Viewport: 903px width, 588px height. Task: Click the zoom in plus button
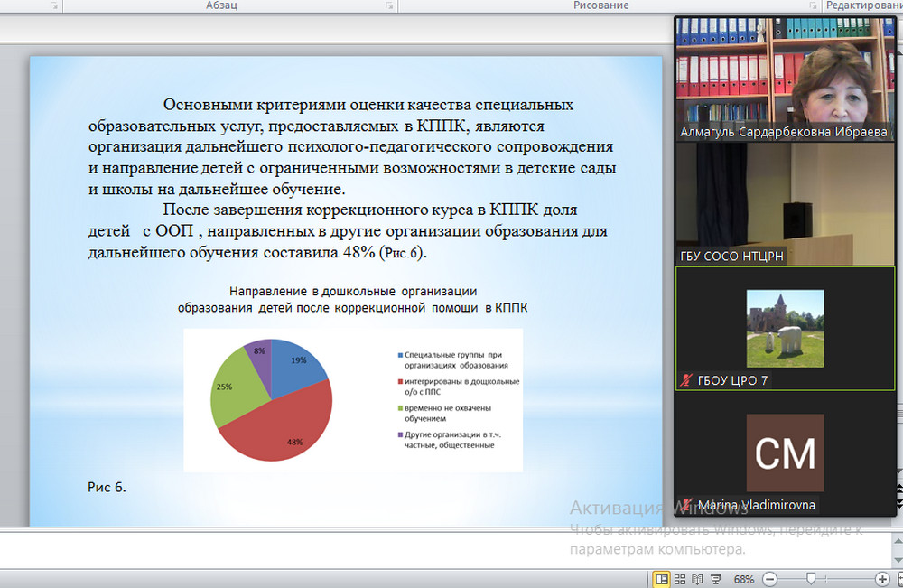click(x=882, y=579)
